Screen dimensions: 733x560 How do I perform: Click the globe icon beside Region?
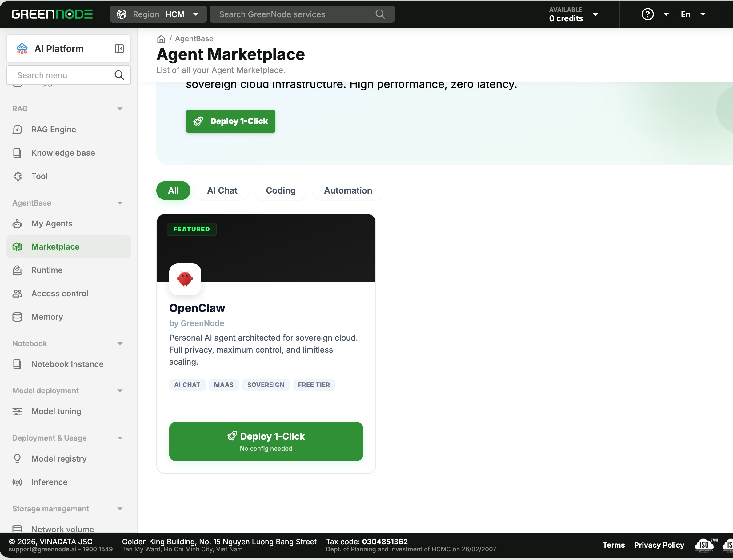pos(122,14)
